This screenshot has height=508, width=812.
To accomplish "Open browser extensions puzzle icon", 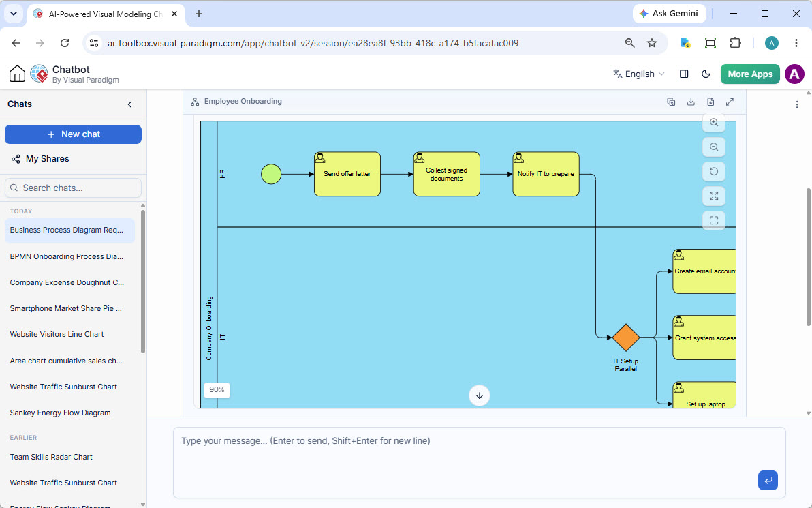I will click(x=735, y=43).
